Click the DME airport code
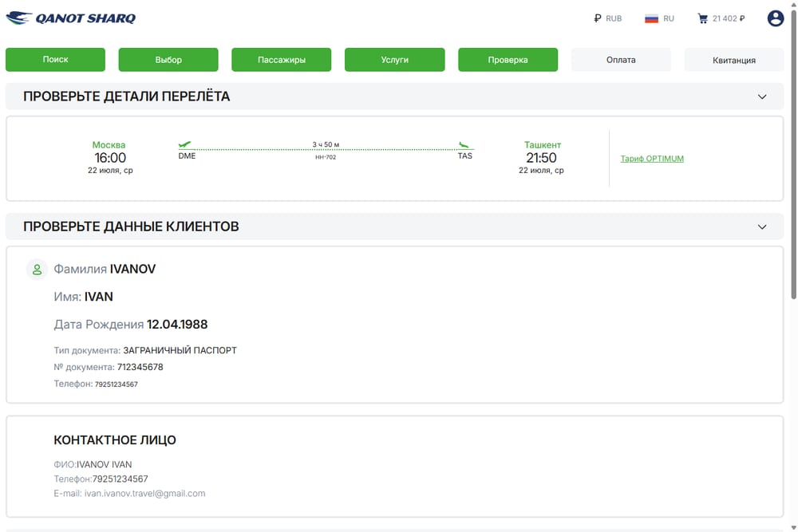The width and height of the screenshot is (798, 532). click(187, 156)
